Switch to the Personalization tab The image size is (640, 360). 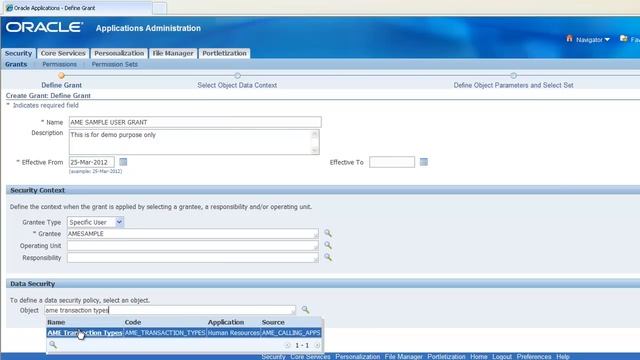pos(119,53)
